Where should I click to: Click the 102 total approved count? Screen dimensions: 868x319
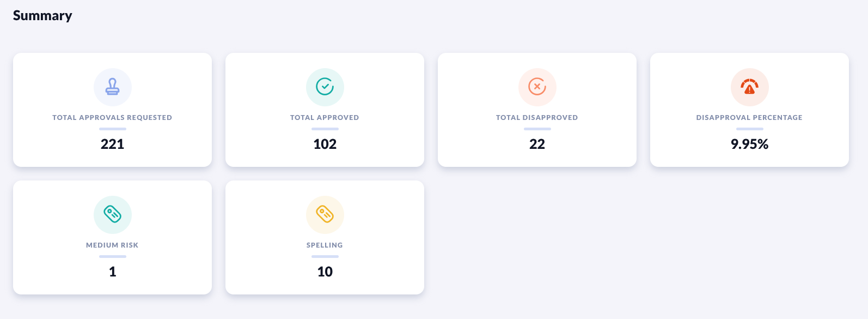click(325, 145)
